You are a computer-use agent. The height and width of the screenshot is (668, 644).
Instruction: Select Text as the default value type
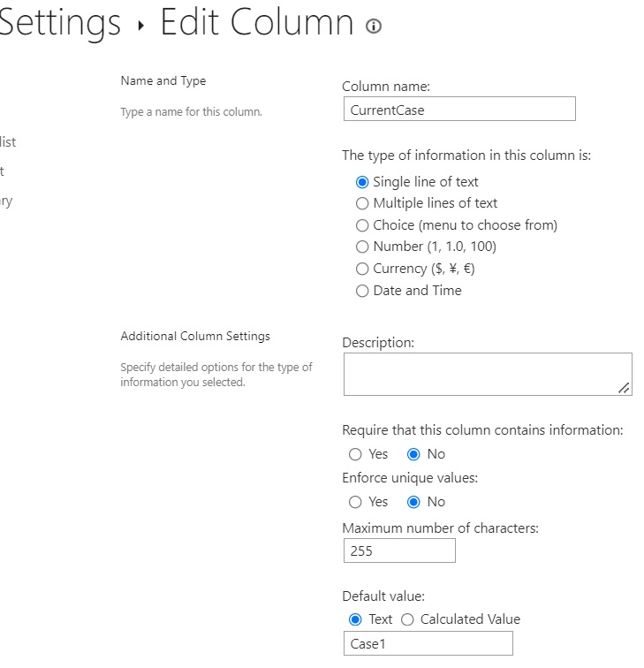point(355,619)
